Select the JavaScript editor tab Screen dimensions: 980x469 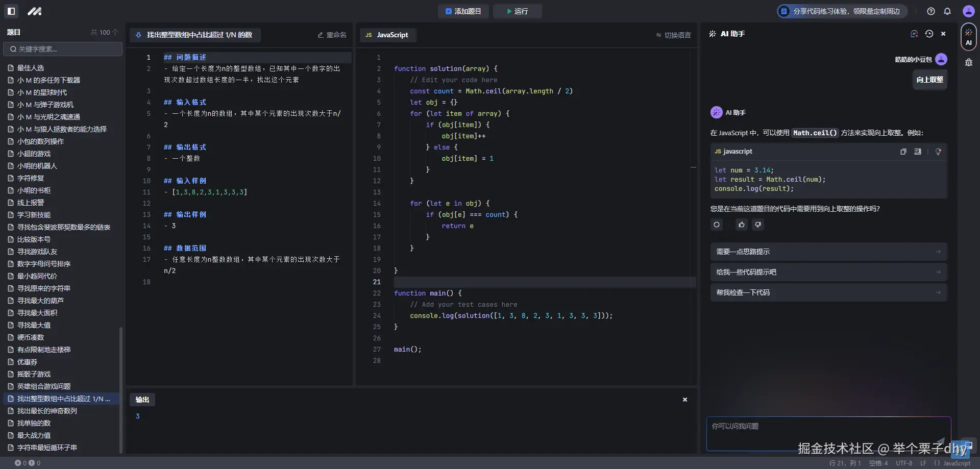(x=387, y=35)
